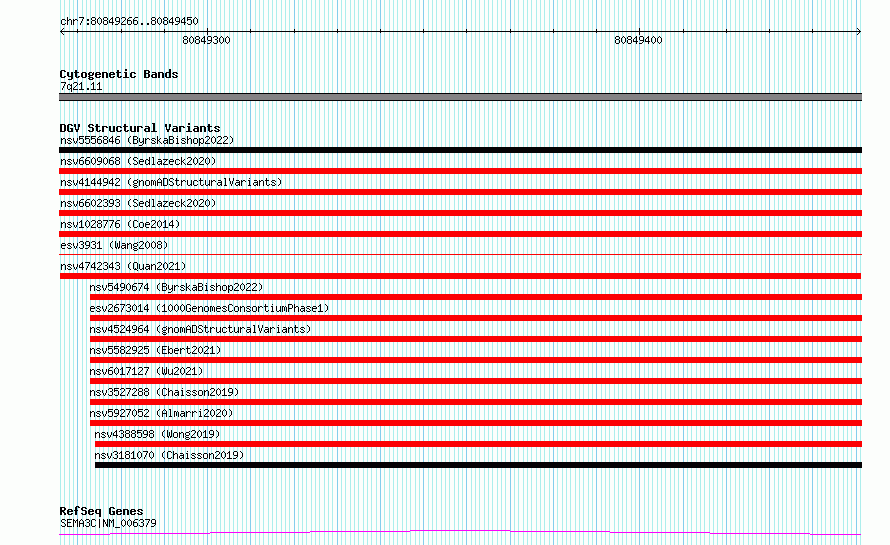Click nsv4388598 (Wong2019) variant label

157,434
